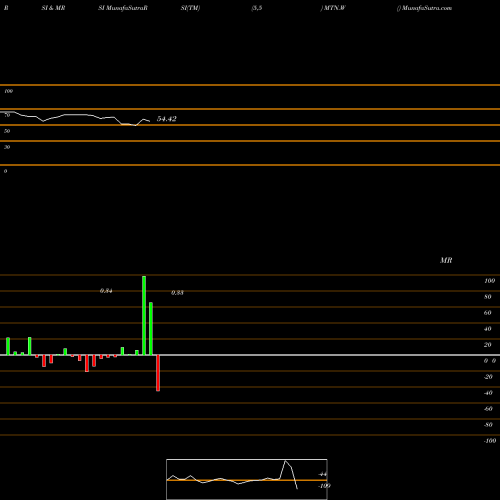500x500 pixels.
Task: Click the RSI 50 level label
Action: [x=7, y=131]
